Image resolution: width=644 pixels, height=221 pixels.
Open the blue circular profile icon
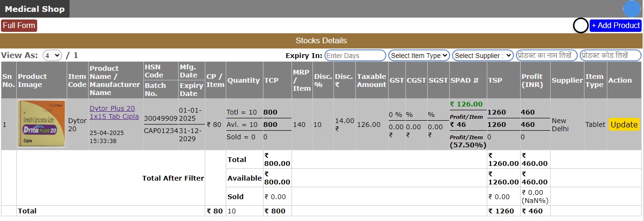click(x=632, y=9)
